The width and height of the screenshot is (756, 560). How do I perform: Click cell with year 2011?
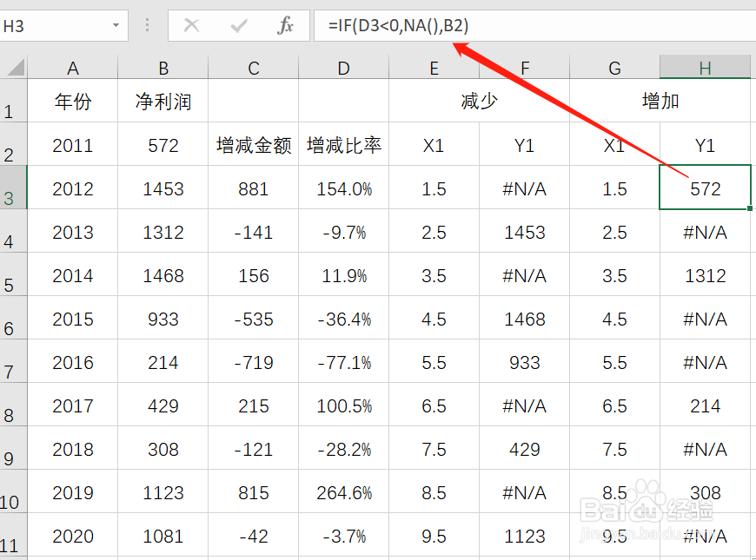72,145
